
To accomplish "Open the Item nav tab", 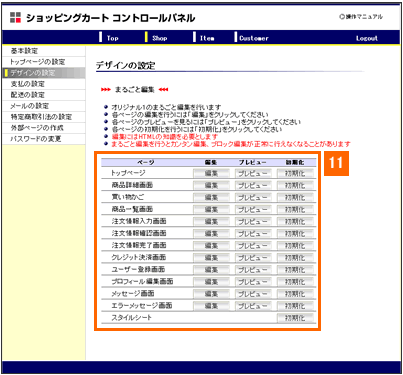I will 207,38.
